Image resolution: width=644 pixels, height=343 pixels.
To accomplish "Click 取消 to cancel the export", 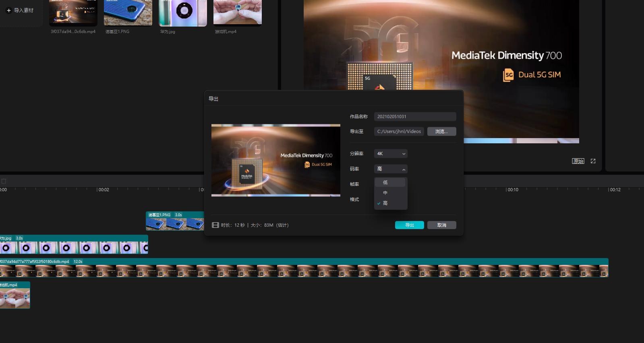I will tap(441, 225).
